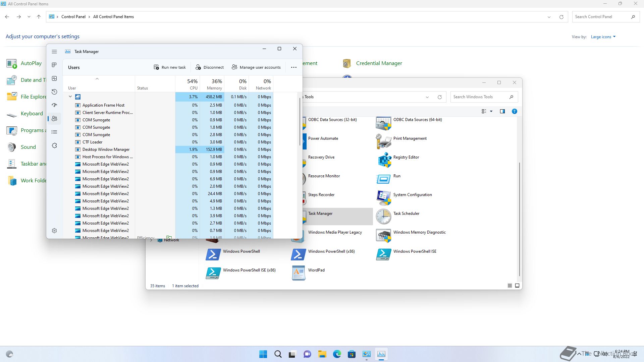Expand Windows Tools address bar dropdown
This screenshot has height=362, width=644.
click(427, 97)
